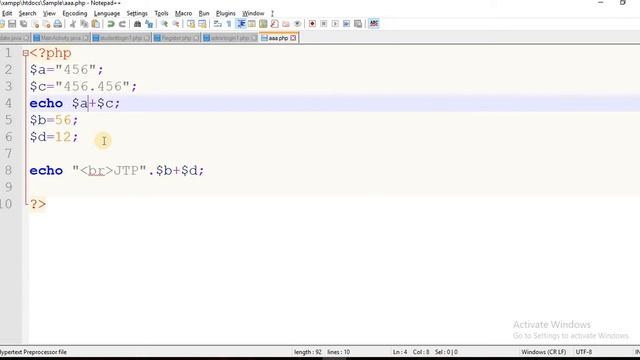
Task: Click the $b=56; code line
Action: pos(54,120)
